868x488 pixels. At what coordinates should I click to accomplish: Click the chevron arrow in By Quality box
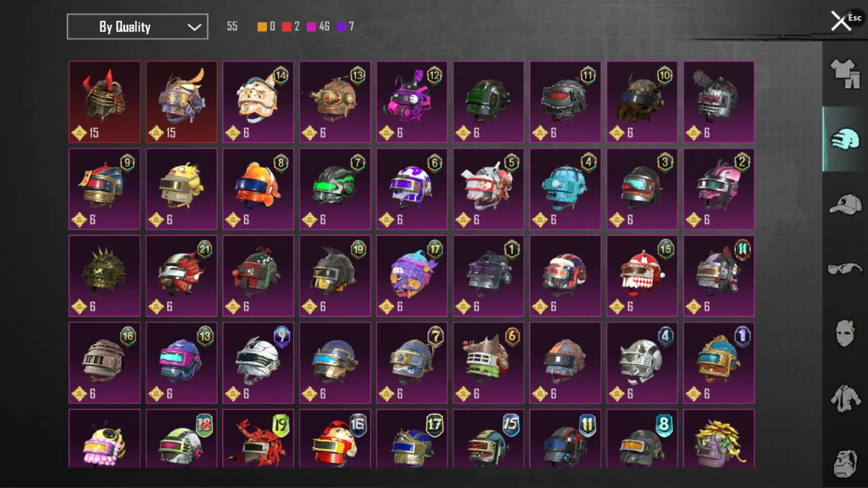[x=194, y=27]
